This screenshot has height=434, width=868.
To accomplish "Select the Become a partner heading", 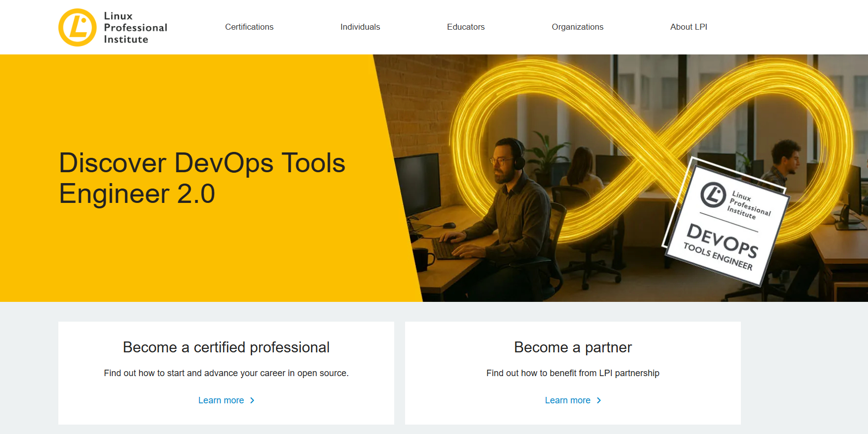I will [573, 347].
